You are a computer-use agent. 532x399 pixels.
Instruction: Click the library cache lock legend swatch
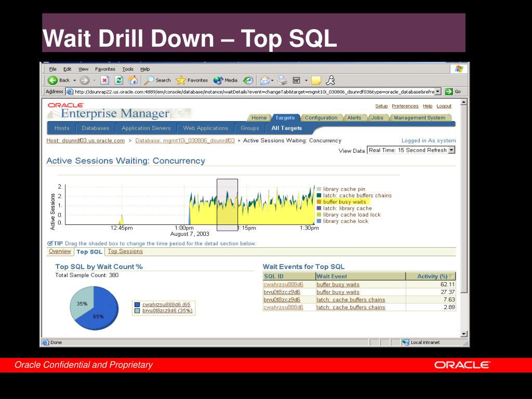pyautogui.click(x=319, y=221)
